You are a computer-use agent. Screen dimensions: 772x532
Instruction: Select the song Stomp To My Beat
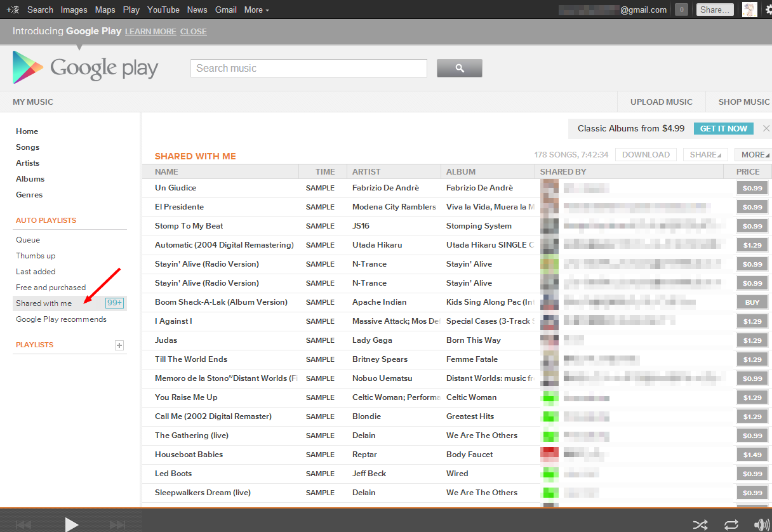tap(189, 226)
